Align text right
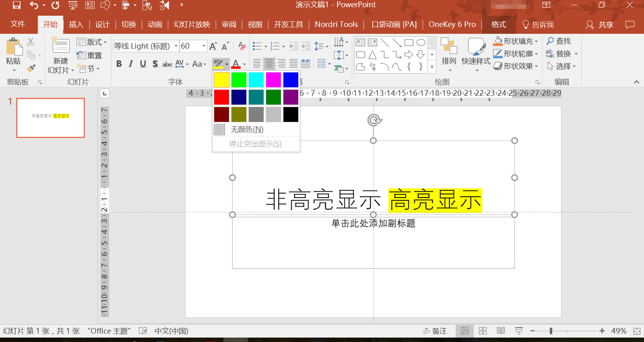Viewport: 644px width, 342px height. click(281, 63)
